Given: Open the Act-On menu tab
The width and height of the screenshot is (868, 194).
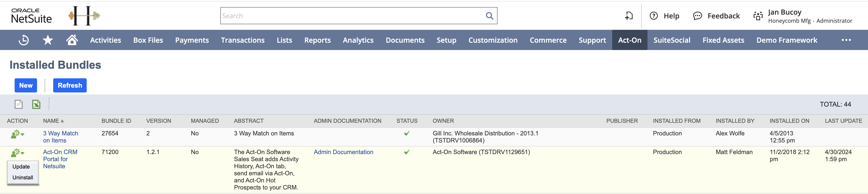Looking at the screenshot, I should (630, 40).
